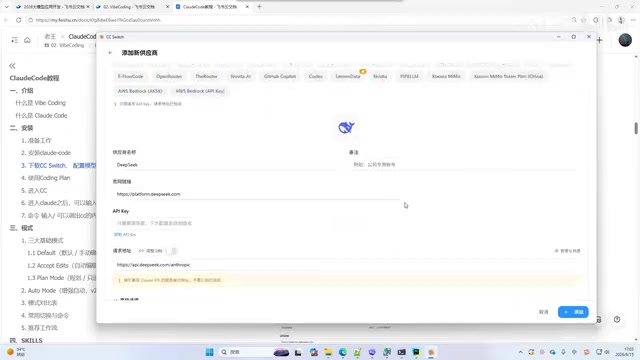Image resolution: width=640 pixels, height=360 pixels.
Task: Open 什么是 Claude Code outline entry
Action: point(41,116)
